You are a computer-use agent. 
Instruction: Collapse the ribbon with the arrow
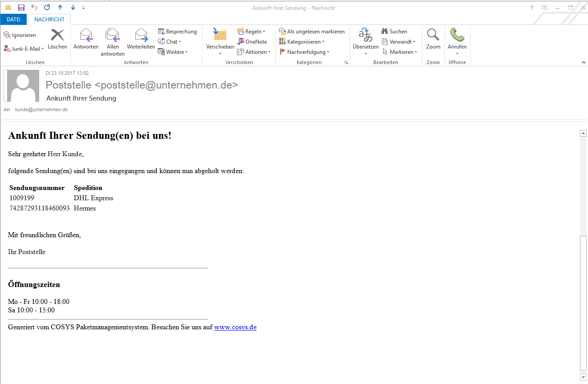click(x=584, y=63)
